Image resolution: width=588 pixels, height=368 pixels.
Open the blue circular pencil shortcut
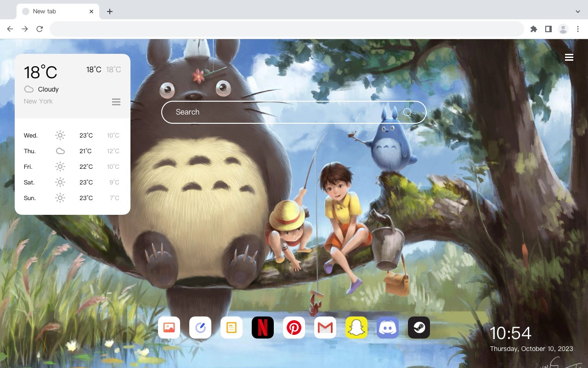[200, 328]
